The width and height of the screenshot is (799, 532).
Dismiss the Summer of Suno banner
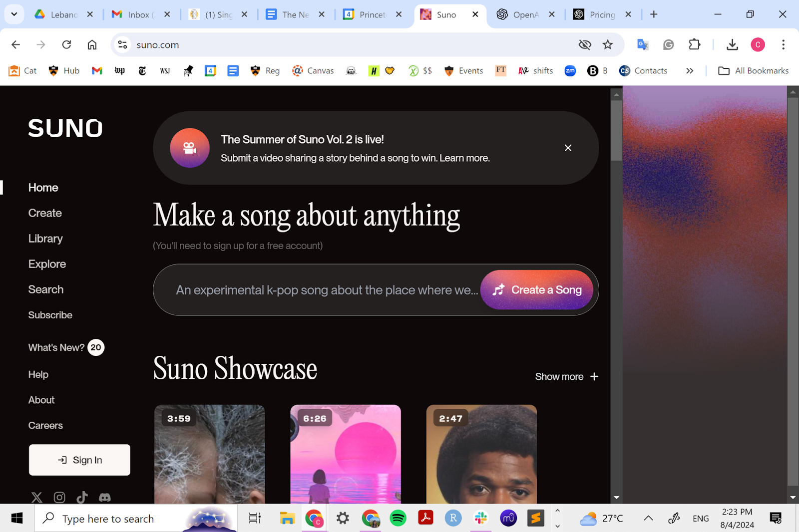coord(568,148)
